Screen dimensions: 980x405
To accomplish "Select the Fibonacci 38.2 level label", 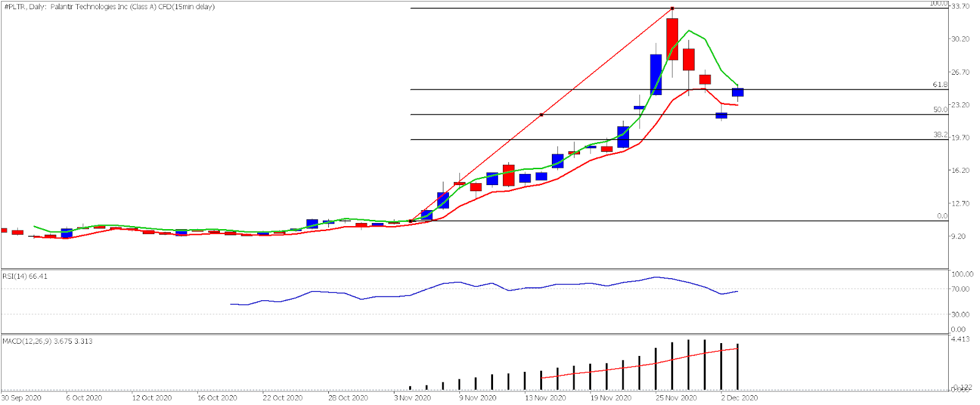I will click(940, 135).
